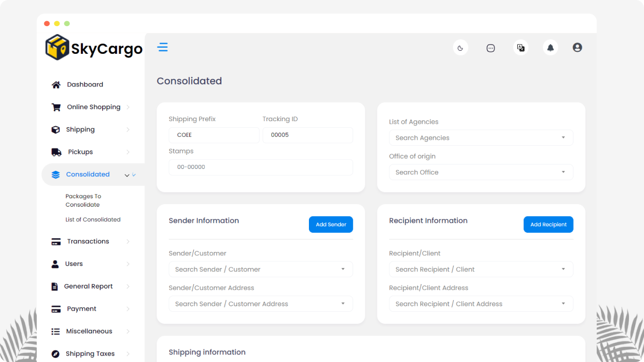Open the notifications bell
This screenshot has width=644, height=362.
pos(550,48)
